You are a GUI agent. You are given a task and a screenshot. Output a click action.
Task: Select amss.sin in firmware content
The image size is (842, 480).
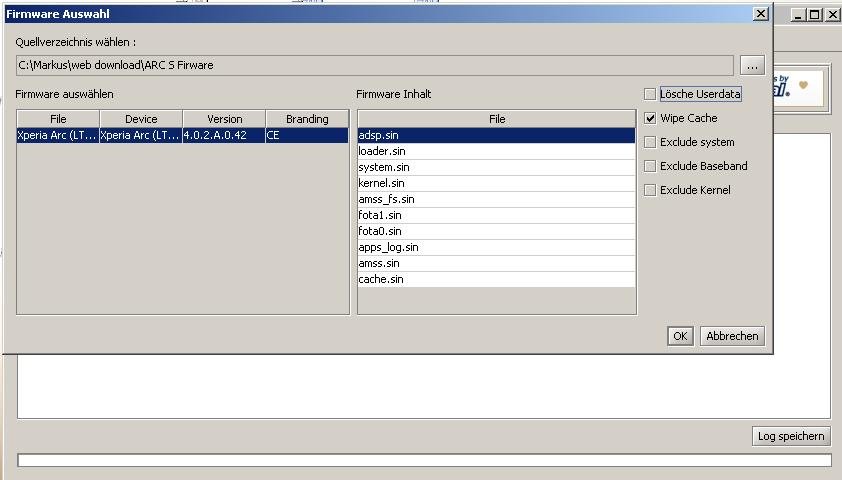pyautogui.click(x=496, y=264)
